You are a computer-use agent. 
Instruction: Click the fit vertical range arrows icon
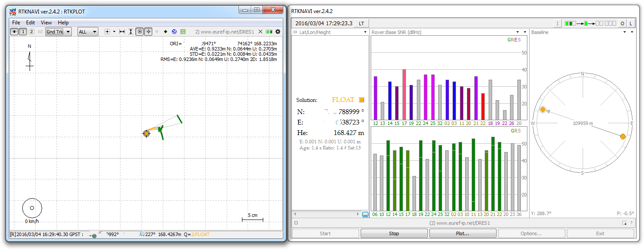[x=131, y=32]
